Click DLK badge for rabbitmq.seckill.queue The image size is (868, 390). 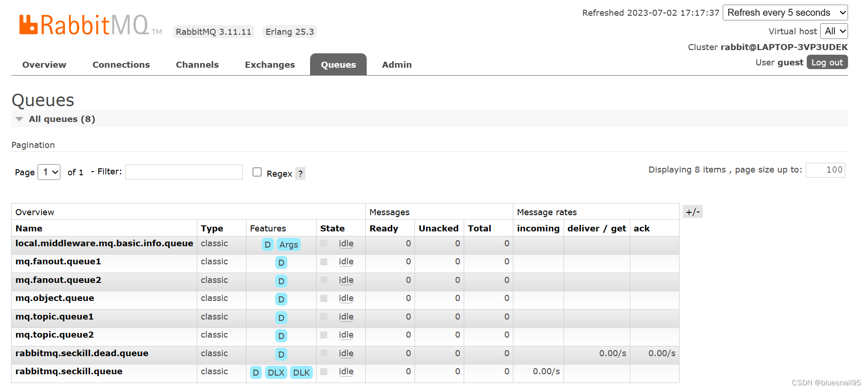coord(301,372)
